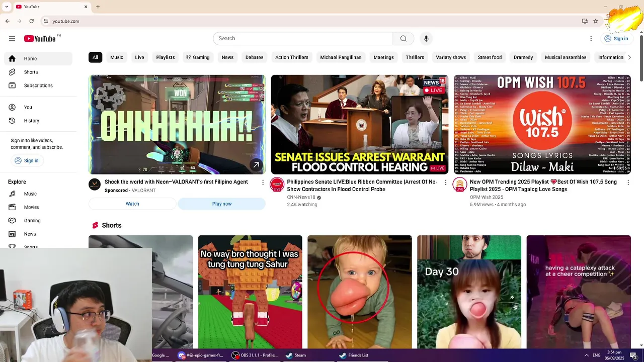Select the Musical ensembles filter chip
This screenshot has width=644, height=362.
pyautogui.click(x=566, y=57)
